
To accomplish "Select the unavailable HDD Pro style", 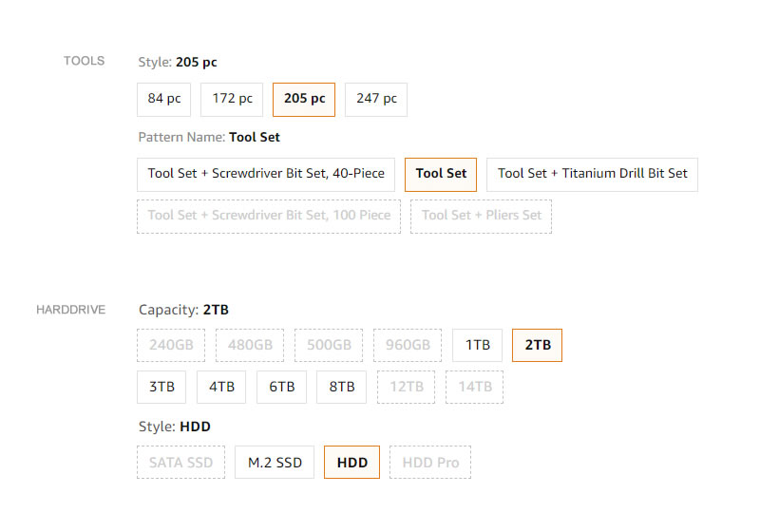I will click(x=429, y=463).
